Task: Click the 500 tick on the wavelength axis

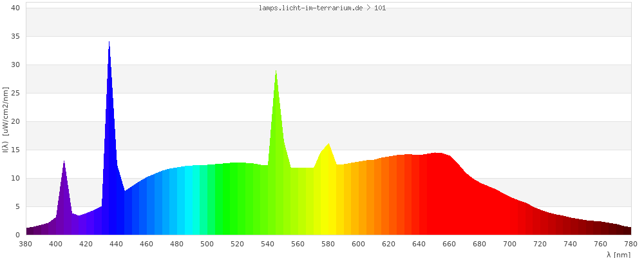Action: [x=207, y=244]
